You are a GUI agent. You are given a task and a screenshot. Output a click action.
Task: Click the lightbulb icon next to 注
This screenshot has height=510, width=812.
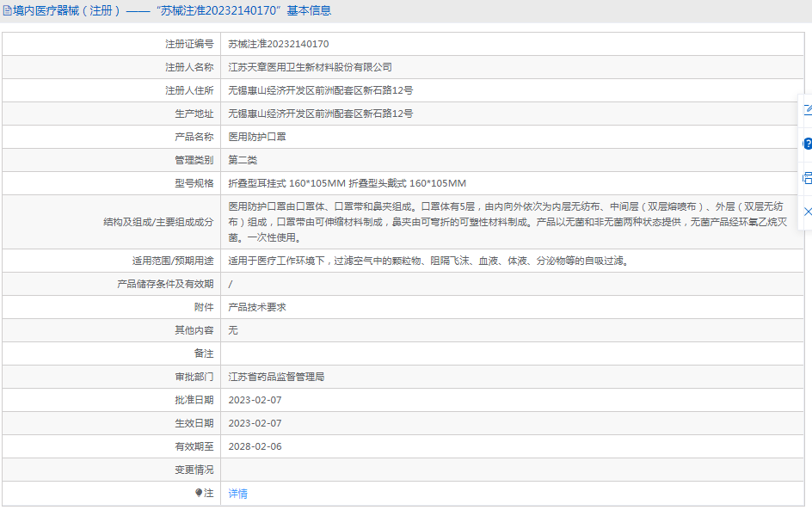tap(199, 493)
